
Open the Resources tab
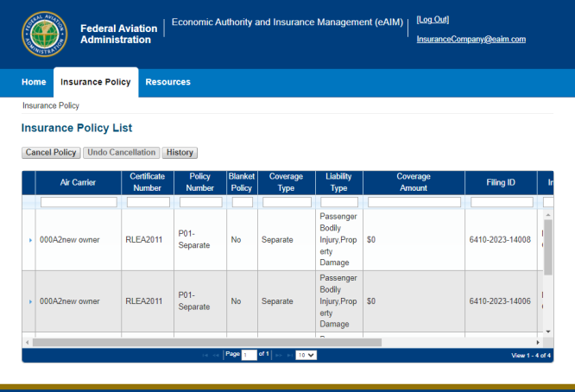click(168, 82)
